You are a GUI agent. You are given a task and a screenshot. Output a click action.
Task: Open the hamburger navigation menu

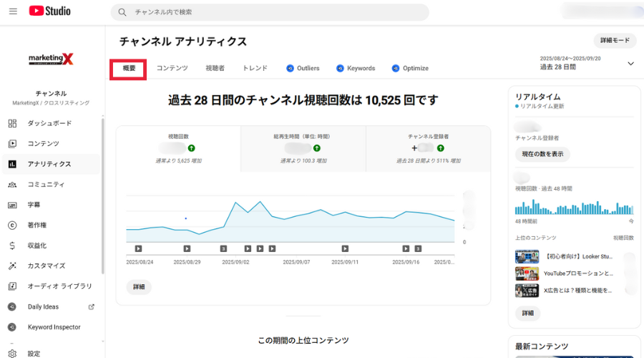click(x=13, y=11)
